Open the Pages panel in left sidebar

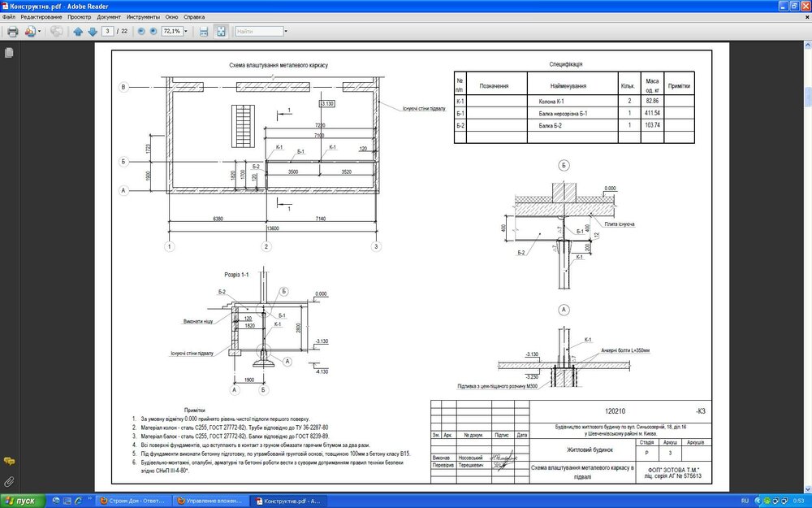(9, 53)
